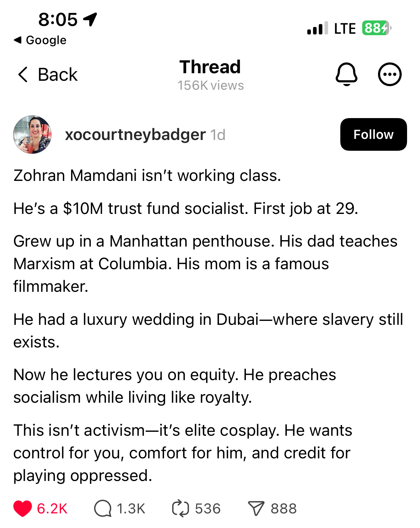Tap the heart like icon
The width and height of the screenshot is (420, 528).
23,509
